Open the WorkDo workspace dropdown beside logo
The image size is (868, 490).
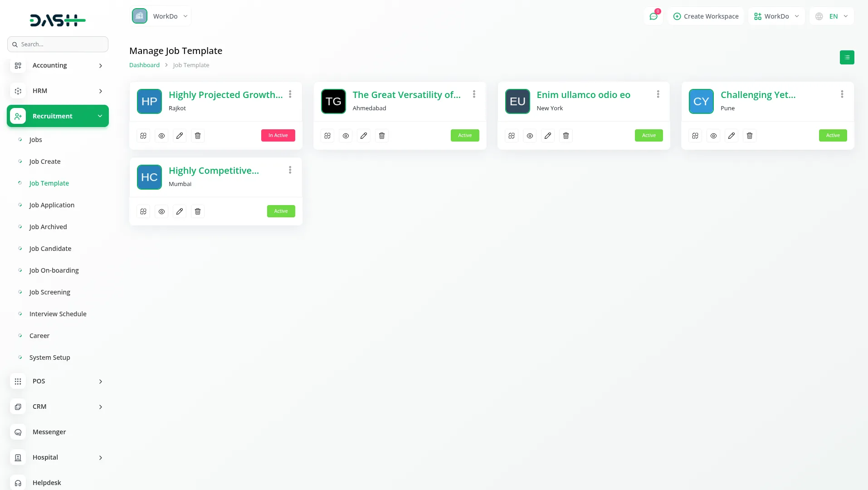pos(161,16)
